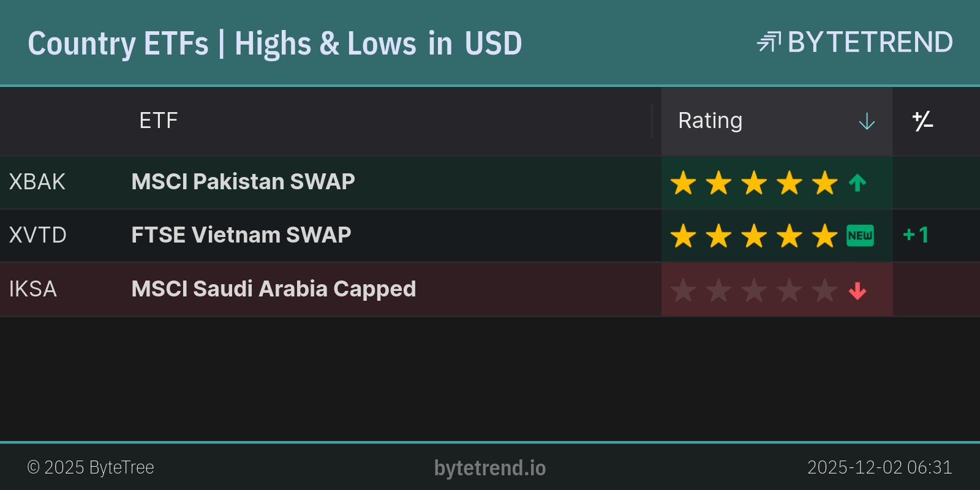Select the Rating column header
Screen dimensions: 980x490
click(x=710, y=121)
